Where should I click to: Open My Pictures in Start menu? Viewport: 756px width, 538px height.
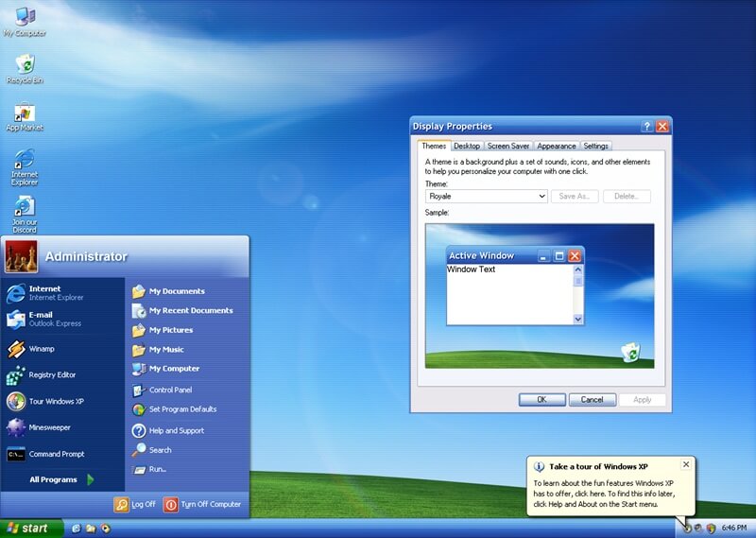pos(187,330)
